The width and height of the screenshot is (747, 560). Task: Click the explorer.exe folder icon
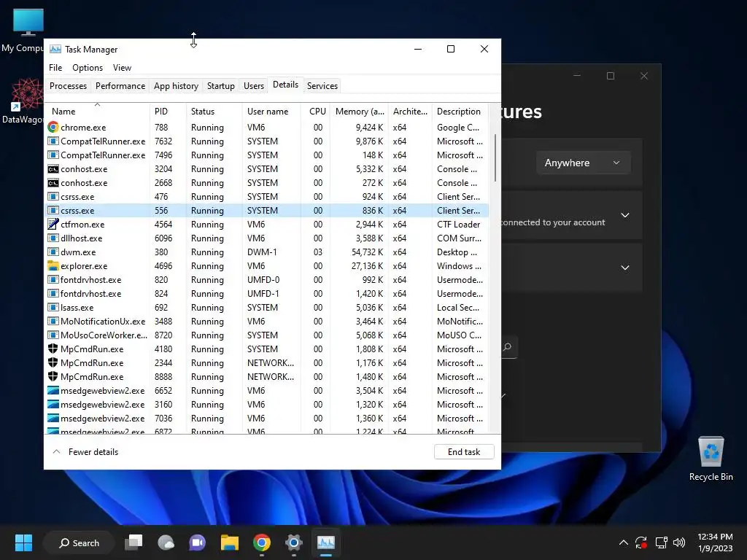[53, 265]
